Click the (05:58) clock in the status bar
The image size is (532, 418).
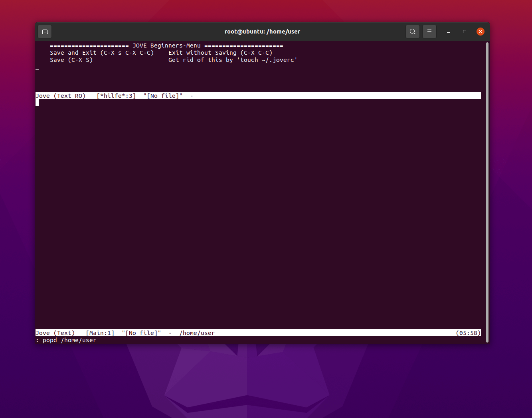click(468, 333)
